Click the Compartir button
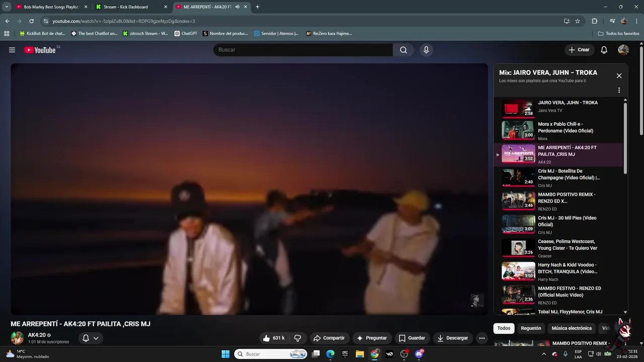Viewport: 644px width, 362px height. pyautogui.click(x=329, y=338)
